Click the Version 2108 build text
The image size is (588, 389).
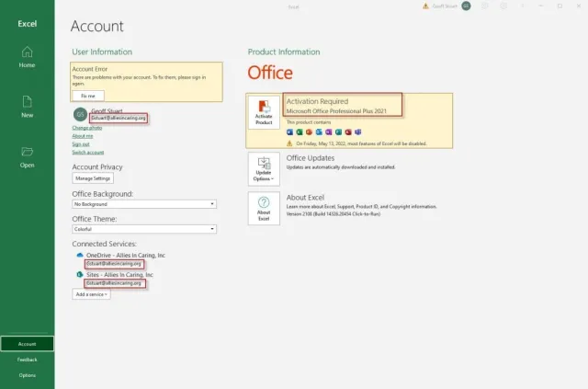[334, 214]
